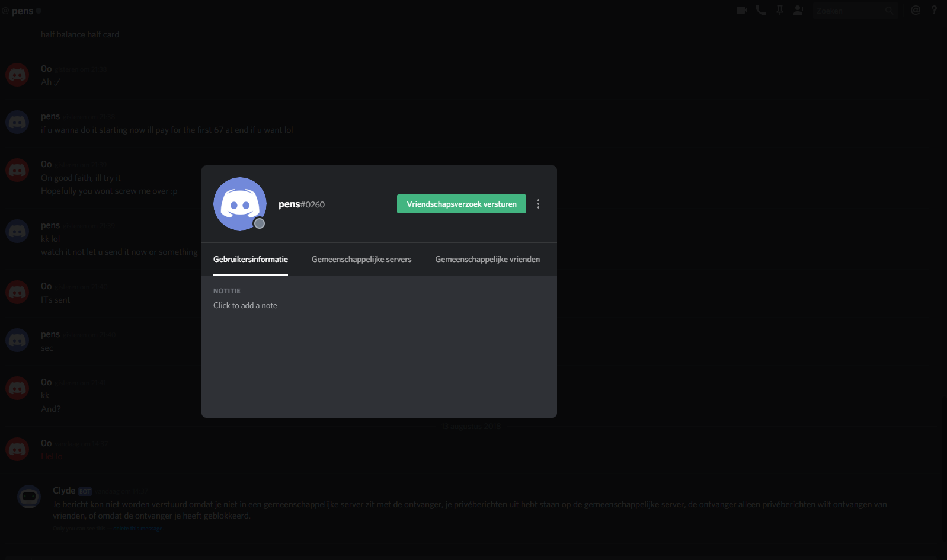This screenshot has width=947, height=560.
Task: Click the BOT tag next to Clyde
Action: (x=85, y=491)
